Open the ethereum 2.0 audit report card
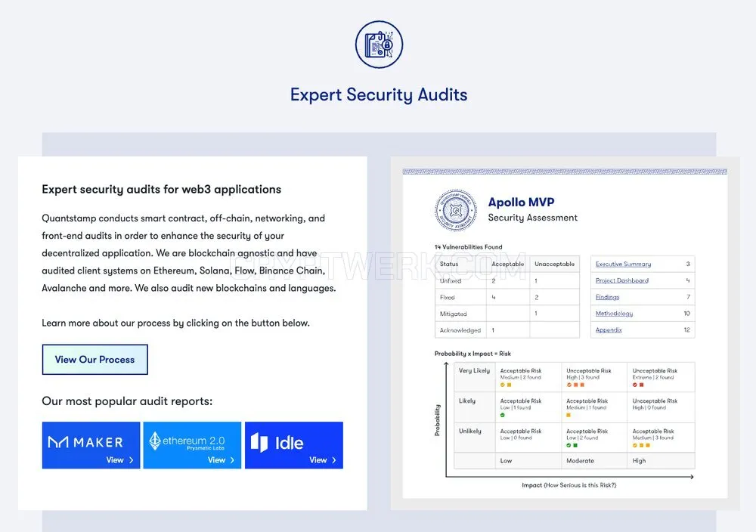The height and width of the screenshot is (532, 756). [192, 445]
